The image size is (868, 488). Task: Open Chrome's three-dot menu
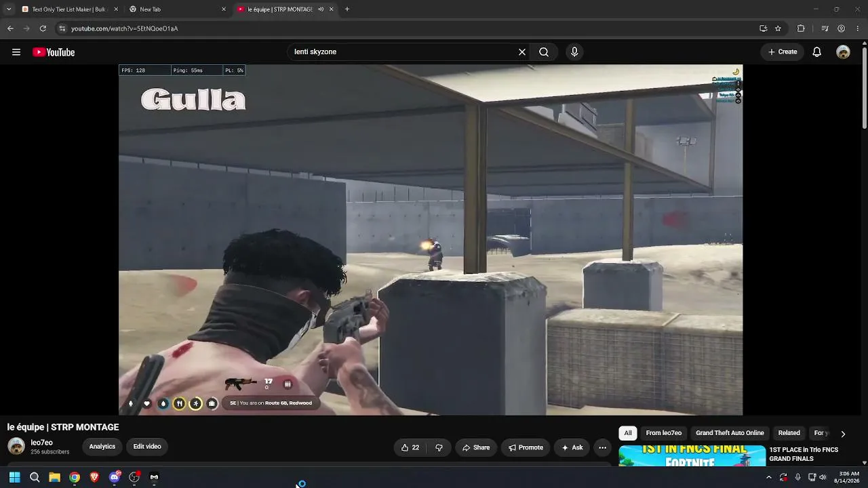coord(857,28)
